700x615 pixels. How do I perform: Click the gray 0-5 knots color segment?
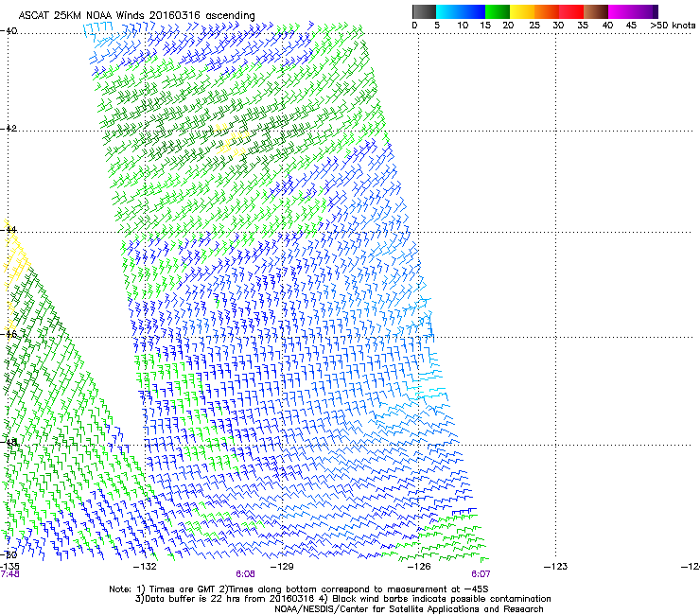(424, 11)
